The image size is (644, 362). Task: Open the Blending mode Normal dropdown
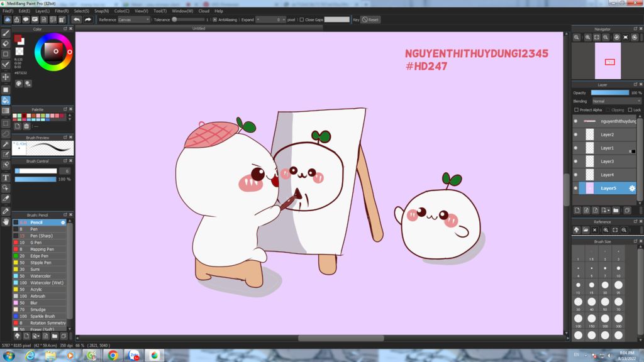pyautogui.click(x=616, y=101)
